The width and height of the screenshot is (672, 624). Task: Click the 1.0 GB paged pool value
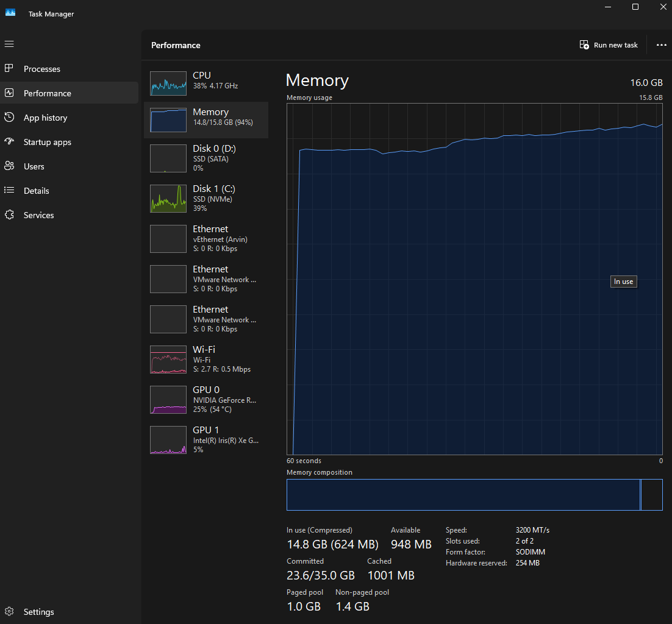(304, 606)
